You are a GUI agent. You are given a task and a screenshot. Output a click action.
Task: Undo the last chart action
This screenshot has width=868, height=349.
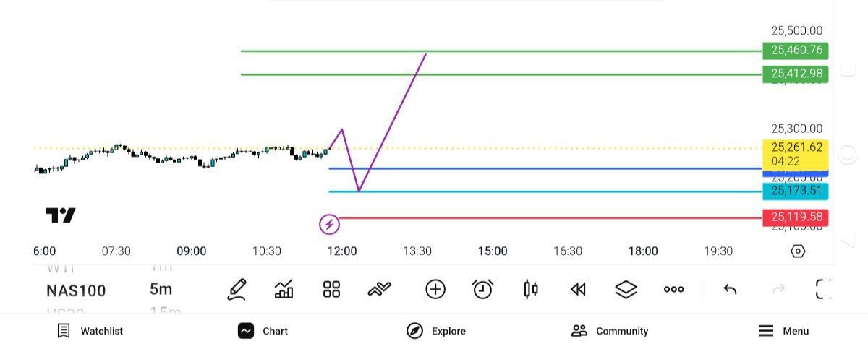click(730, 290)
